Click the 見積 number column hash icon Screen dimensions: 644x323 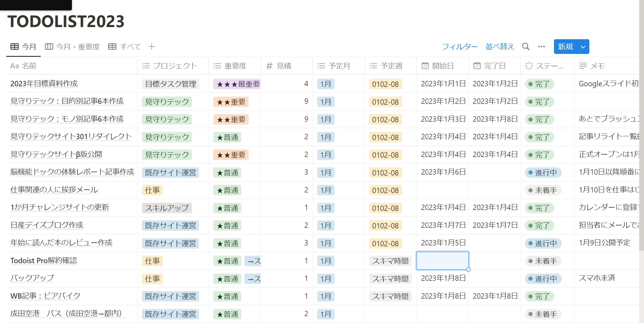click(269, 66)
